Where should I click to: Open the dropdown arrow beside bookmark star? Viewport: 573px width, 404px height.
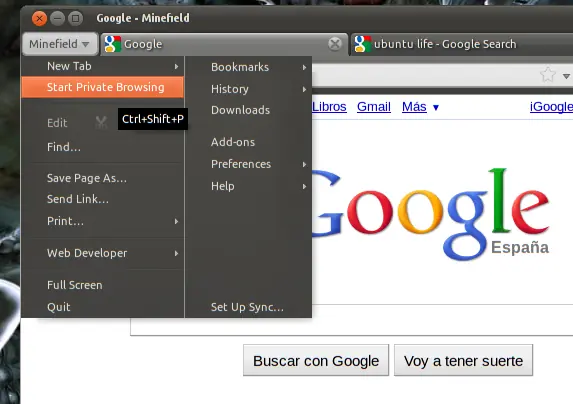566,76
